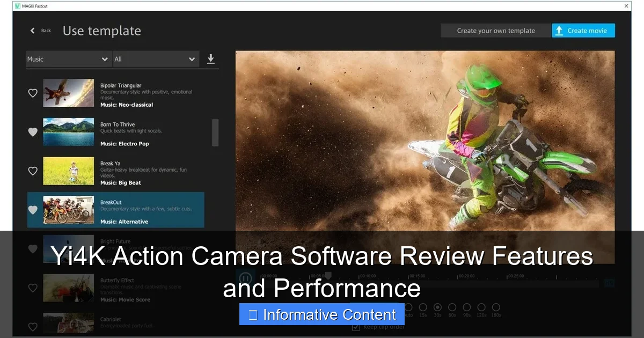Unfavorite the BreakOut template
This screenshot has width=644, height=338.
[x=32, y=210]
